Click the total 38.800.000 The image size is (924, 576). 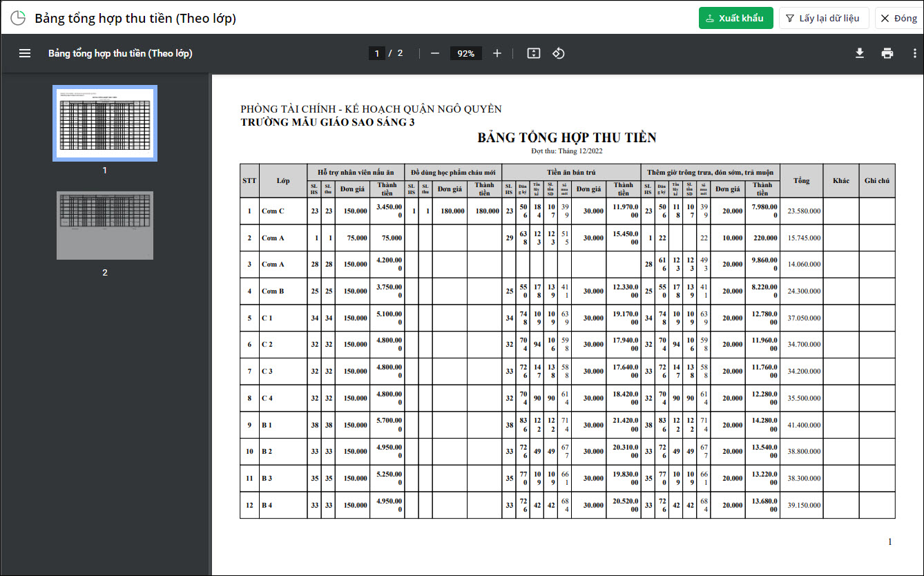[x=804, y=451]
